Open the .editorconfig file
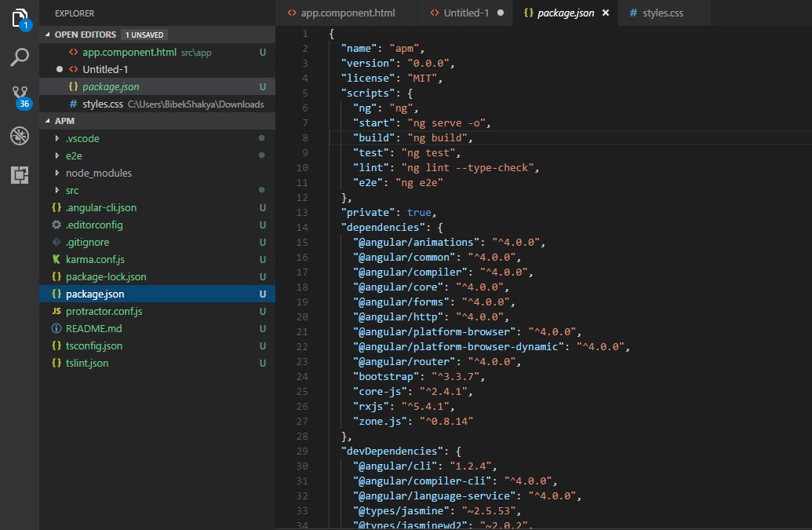This screenshot has height=530, width=812. (157, 225)
